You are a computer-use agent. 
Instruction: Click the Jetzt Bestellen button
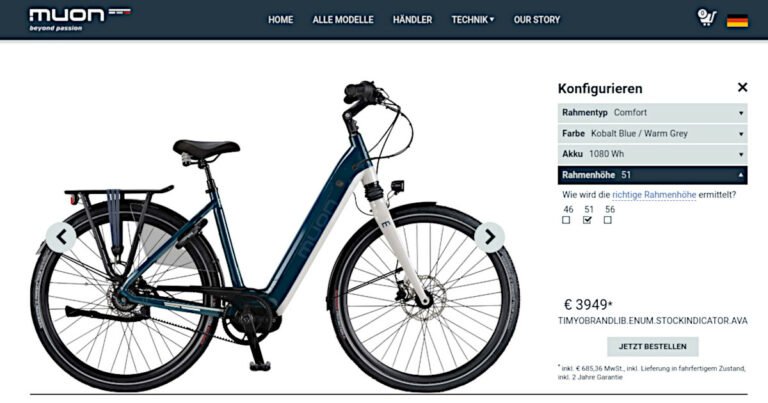pos(652,346)
